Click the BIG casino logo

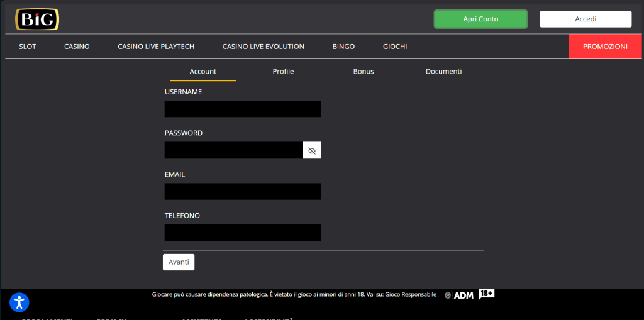pyautogui.click(x=37, y=19)
